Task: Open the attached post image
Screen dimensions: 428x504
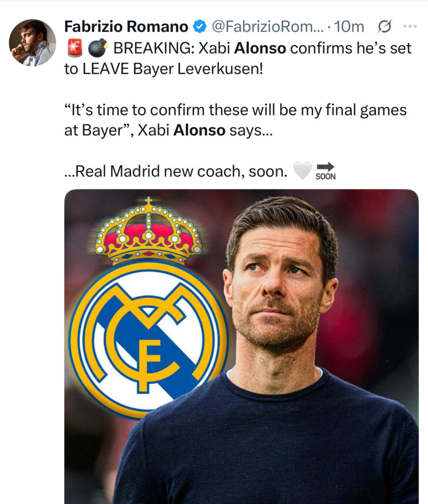Action: [x=242, y=346]
